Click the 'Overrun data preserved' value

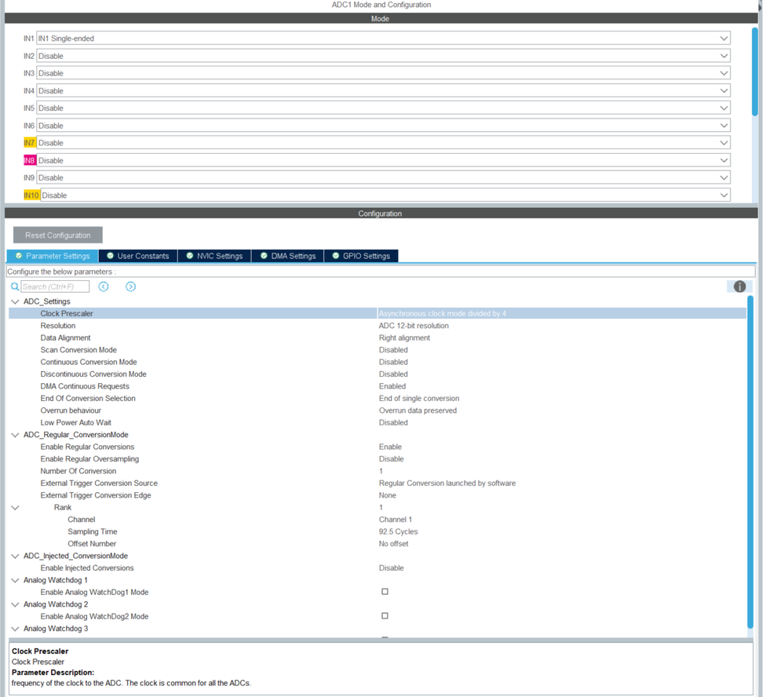418,411
